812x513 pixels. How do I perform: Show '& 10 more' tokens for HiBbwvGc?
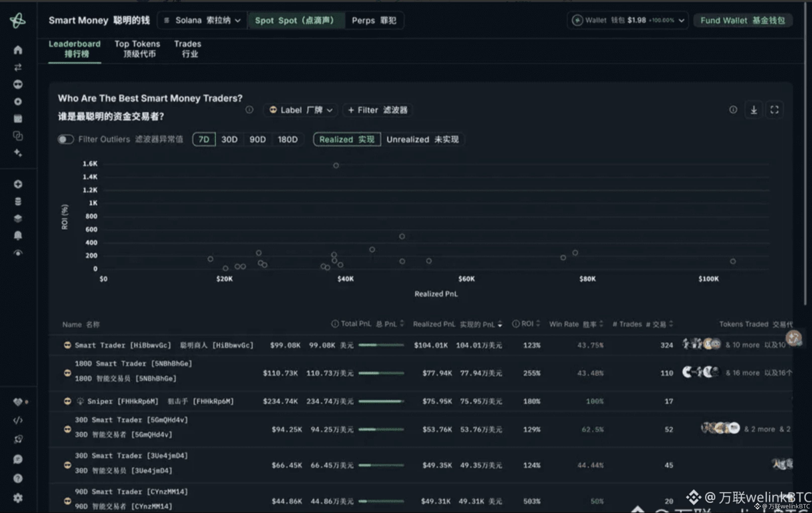click(743, 345)
